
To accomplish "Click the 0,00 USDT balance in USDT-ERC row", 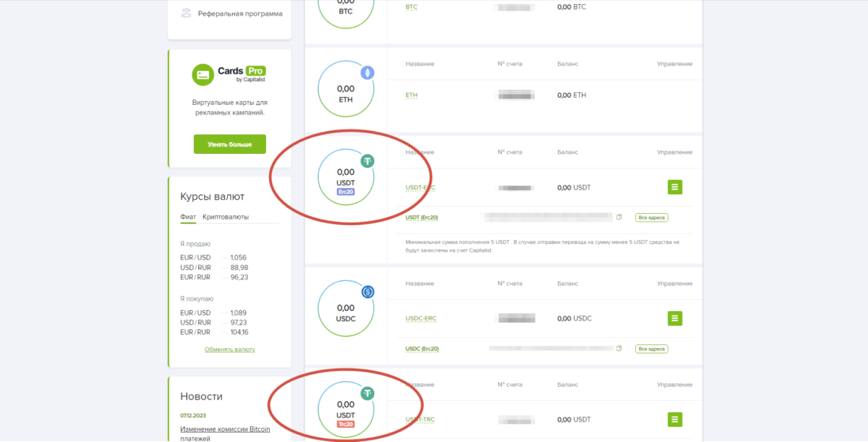I will point(574,187).
